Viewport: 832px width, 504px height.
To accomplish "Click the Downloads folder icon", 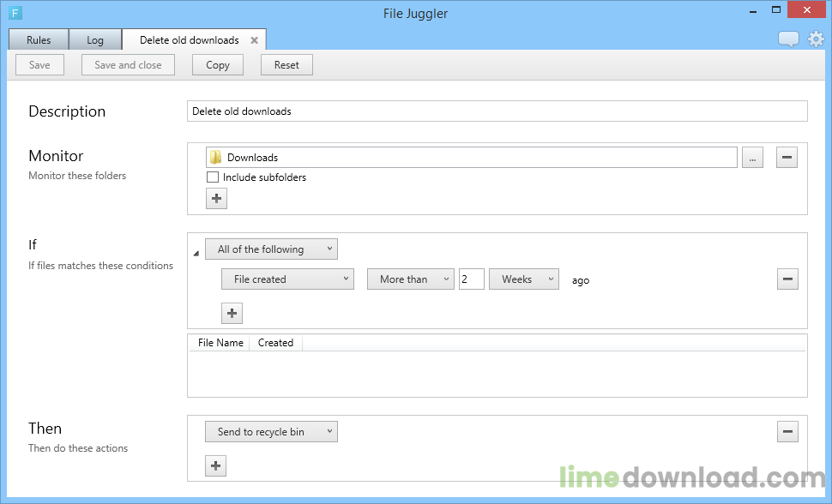I will tap(216, 157).
